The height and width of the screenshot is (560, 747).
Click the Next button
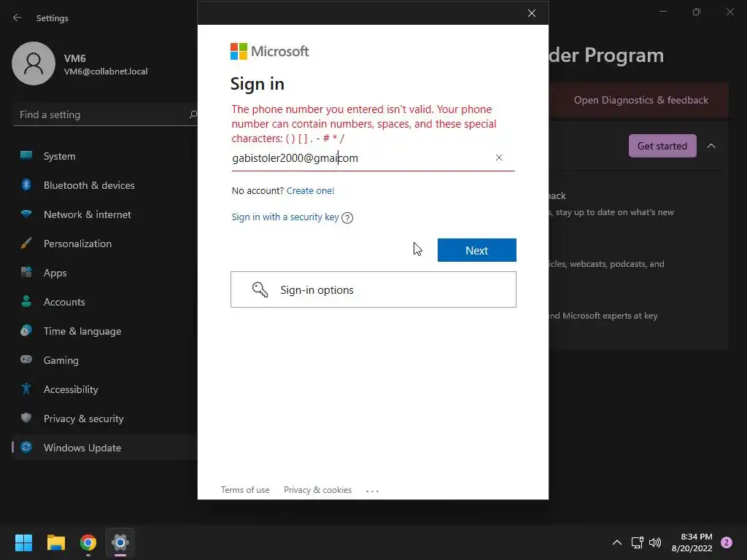tap(477, 250)
